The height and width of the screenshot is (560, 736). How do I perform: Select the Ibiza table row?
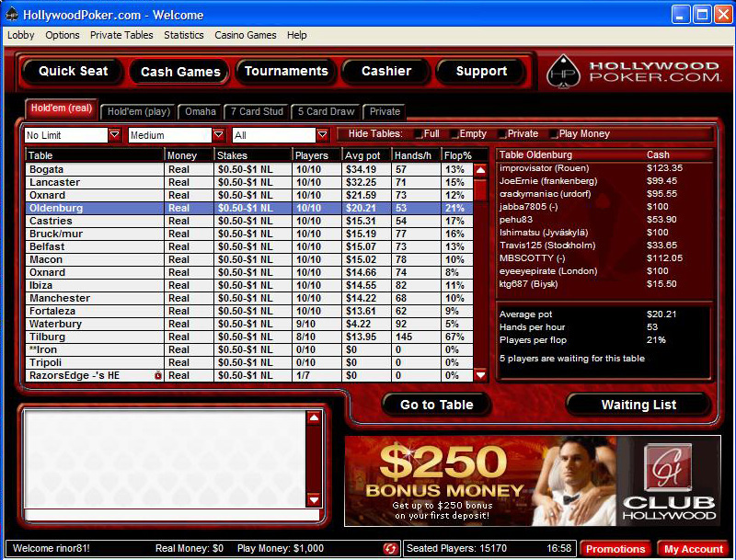click(249, 285)
